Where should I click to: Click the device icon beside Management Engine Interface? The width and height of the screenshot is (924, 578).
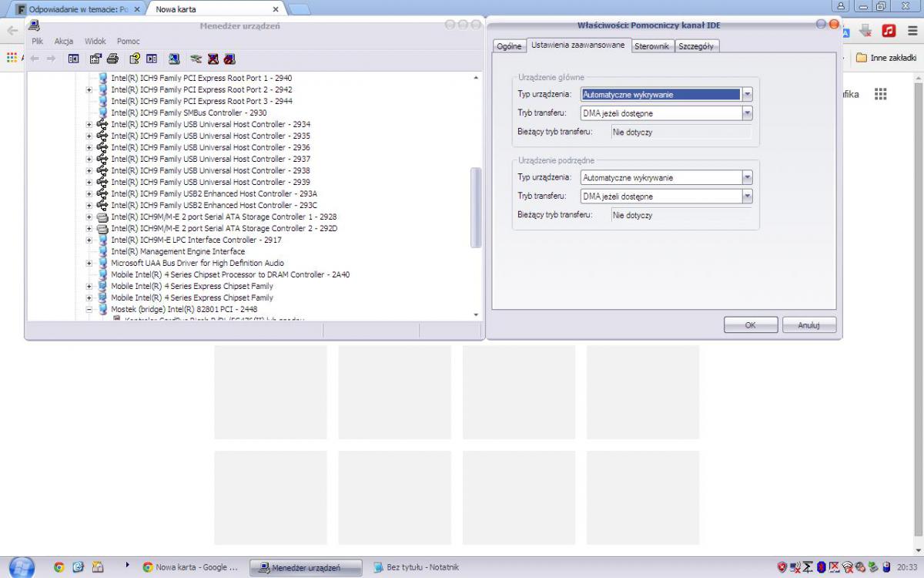(102, 251)
